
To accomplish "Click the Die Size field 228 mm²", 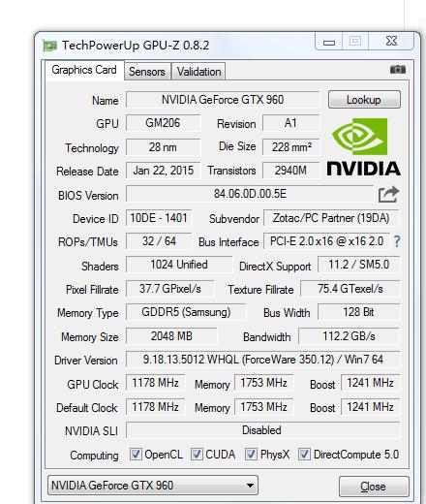I will coord(290,147).
